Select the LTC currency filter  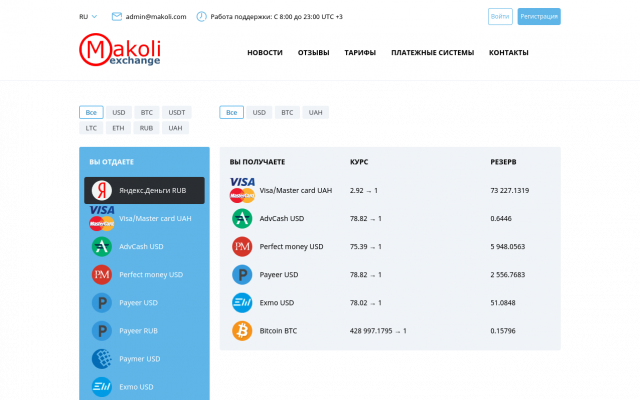point(91,128)
